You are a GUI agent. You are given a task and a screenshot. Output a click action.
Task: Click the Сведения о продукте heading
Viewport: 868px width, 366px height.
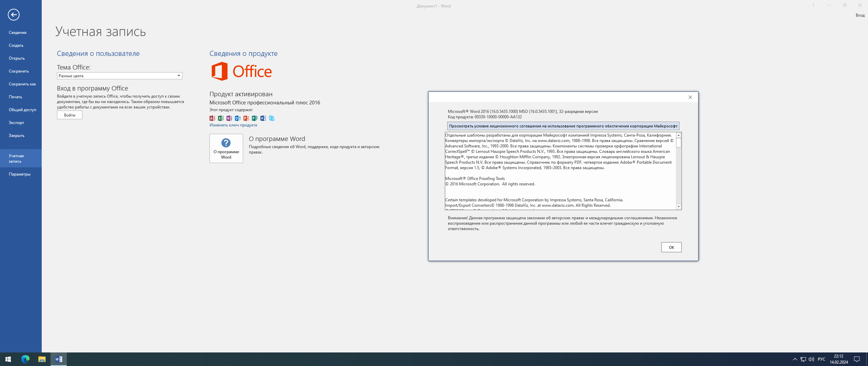click(243, 54)
